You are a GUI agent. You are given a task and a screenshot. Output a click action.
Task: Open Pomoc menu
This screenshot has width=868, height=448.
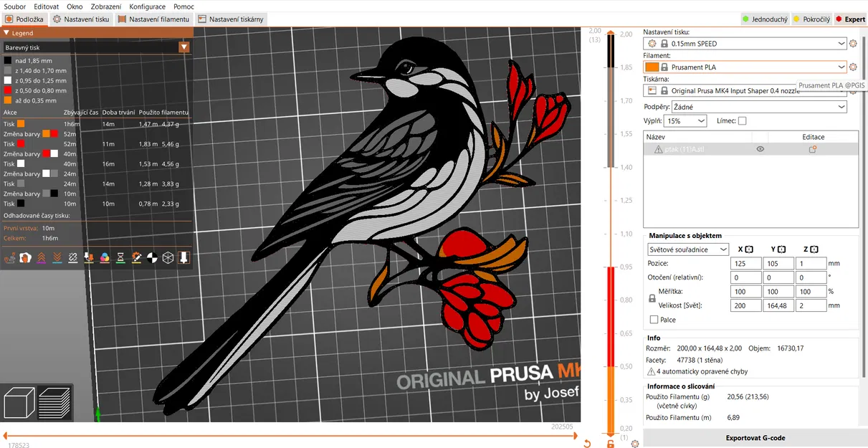pos(183,6)
